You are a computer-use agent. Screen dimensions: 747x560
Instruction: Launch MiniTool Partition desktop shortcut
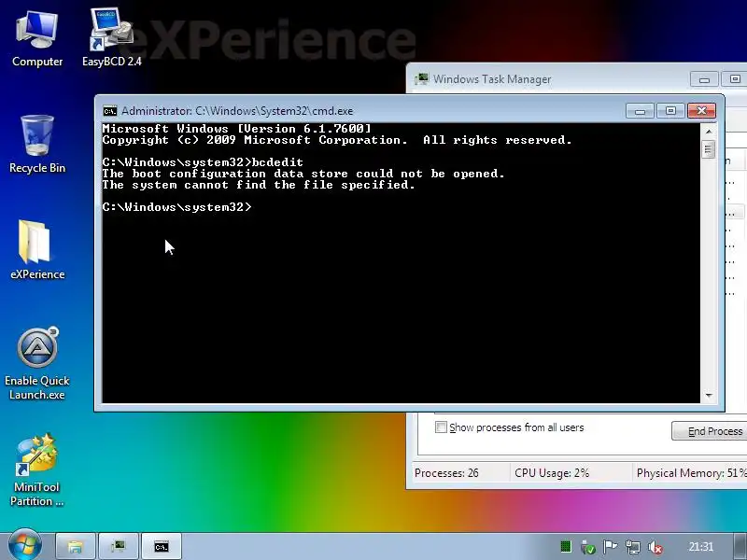coord(37,470)
